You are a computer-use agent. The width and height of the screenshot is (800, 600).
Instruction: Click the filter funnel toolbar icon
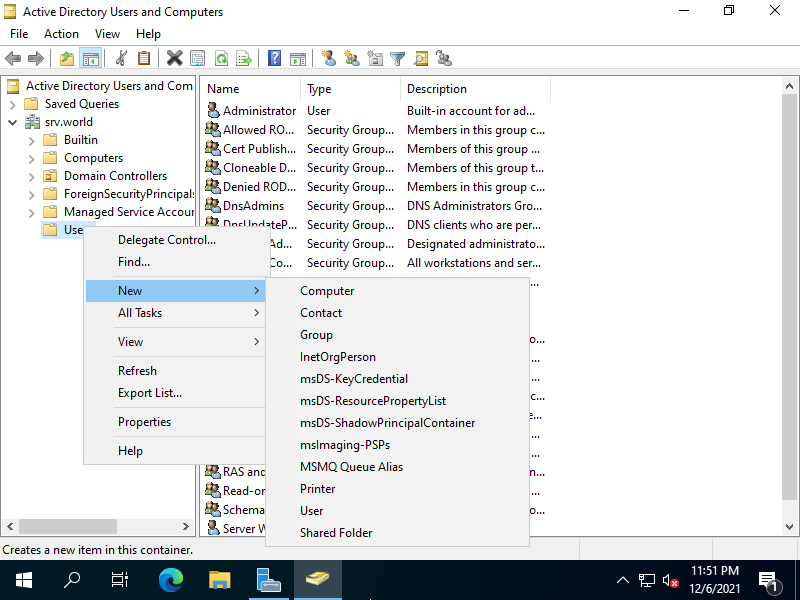coord(397,59)
